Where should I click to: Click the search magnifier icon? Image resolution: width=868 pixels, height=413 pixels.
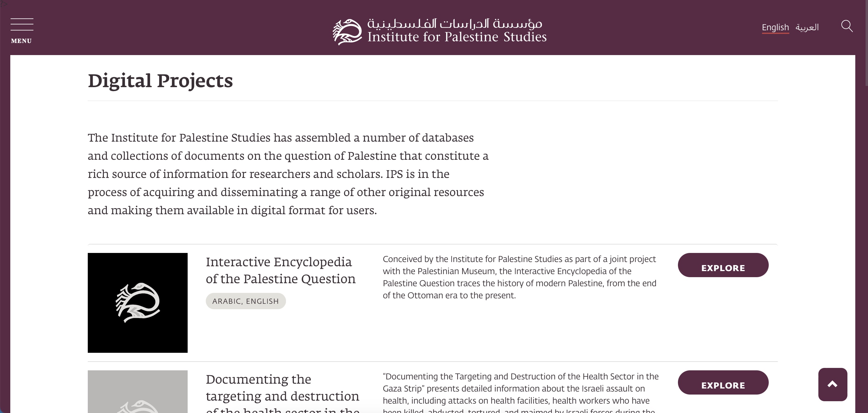(847, 26)
